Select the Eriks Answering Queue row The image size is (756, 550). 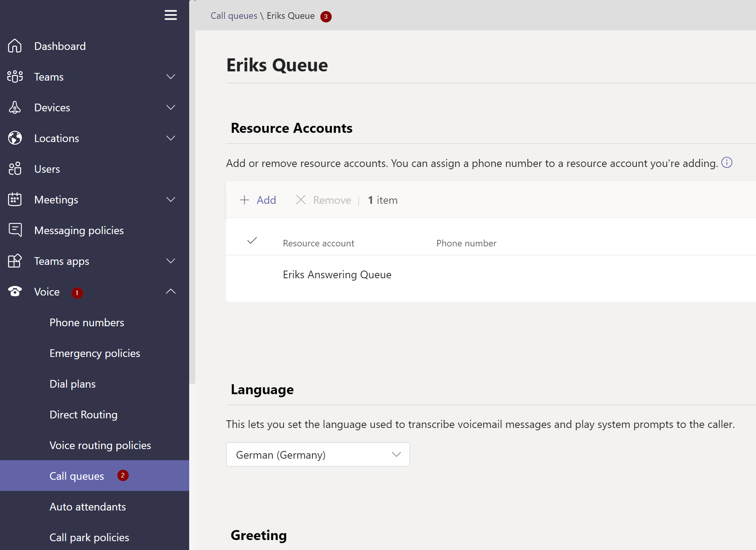click(337, 275)
